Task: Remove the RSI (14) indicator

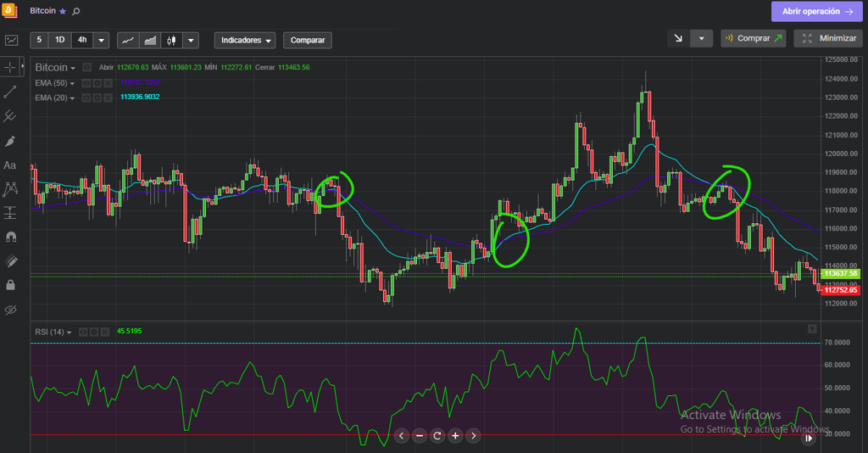Action: click(x=104, y=333)
